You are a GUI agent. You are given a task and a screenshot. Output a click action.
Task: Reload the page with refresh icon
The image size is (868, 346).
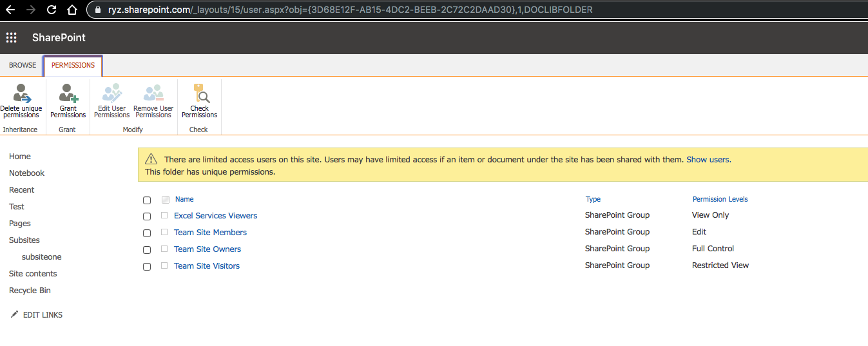pyautogui.click(x=52, y=10)
